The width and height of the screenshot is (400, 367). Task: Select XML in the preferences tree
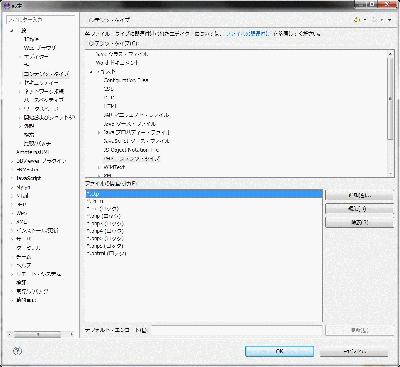click(22, 222)
